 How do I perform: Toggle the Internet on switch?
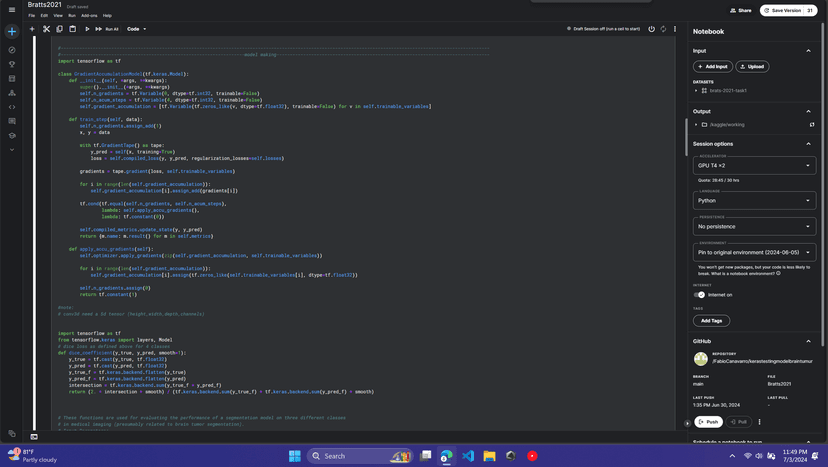pos(699,295)
